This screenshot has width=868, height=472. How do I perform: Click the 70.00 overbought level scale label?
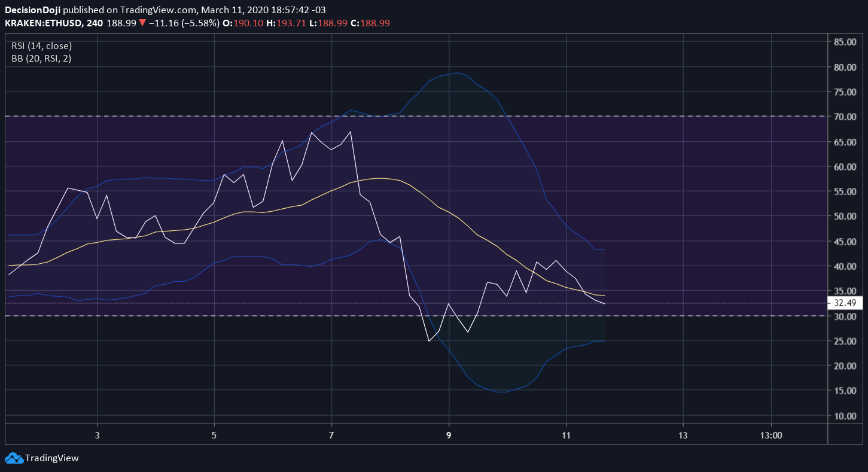(x=844, y=117)
